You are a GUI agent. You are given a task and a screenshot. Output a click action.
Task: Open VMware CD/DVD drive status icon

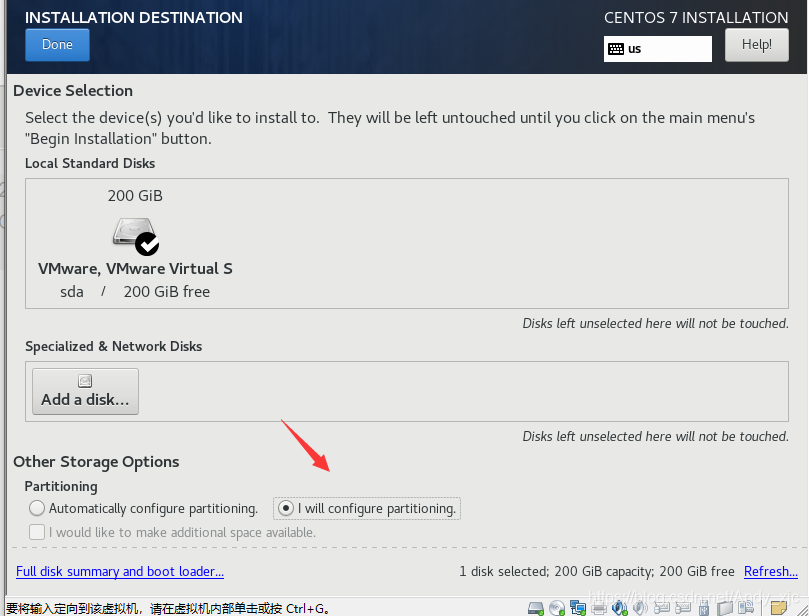tap(557, 608)
